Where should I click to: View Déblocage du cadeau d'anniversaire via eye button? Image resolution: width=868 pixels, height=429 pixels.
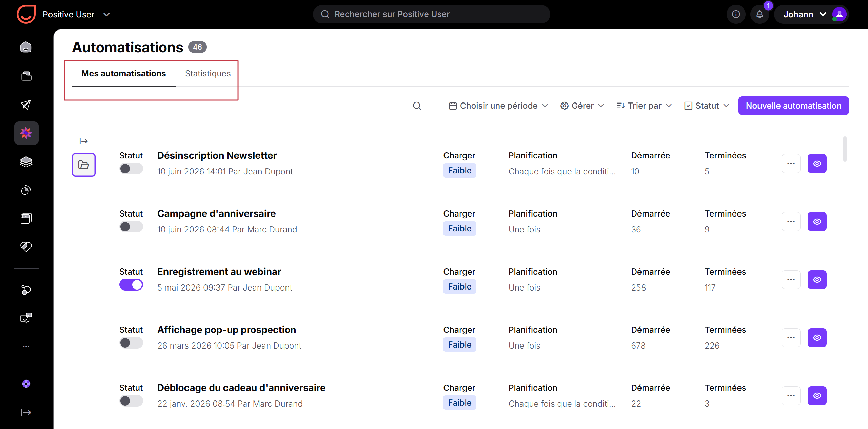(x=817, y=396)
